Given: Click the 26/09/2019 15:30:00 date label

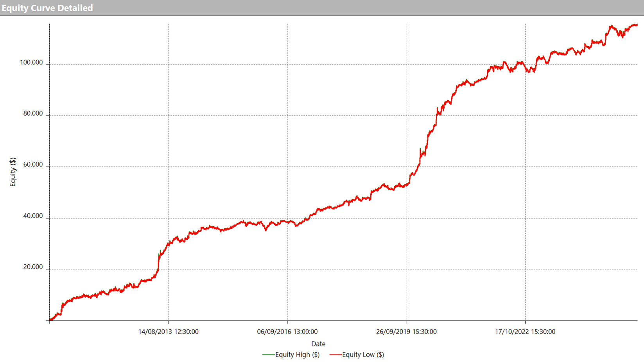Looking at the screenshot, I should tap(406, 332).
